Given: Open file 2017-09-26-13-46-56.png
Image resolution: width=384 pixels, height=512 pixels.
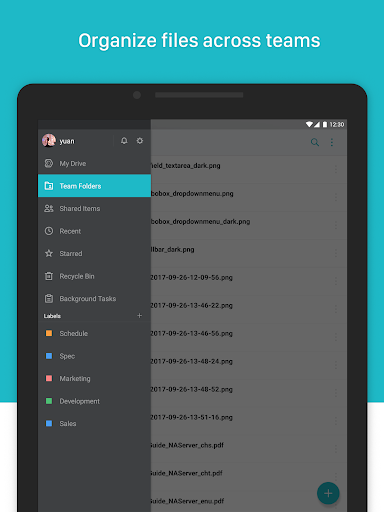Looking at the screenshot, I should pos(249,337).
